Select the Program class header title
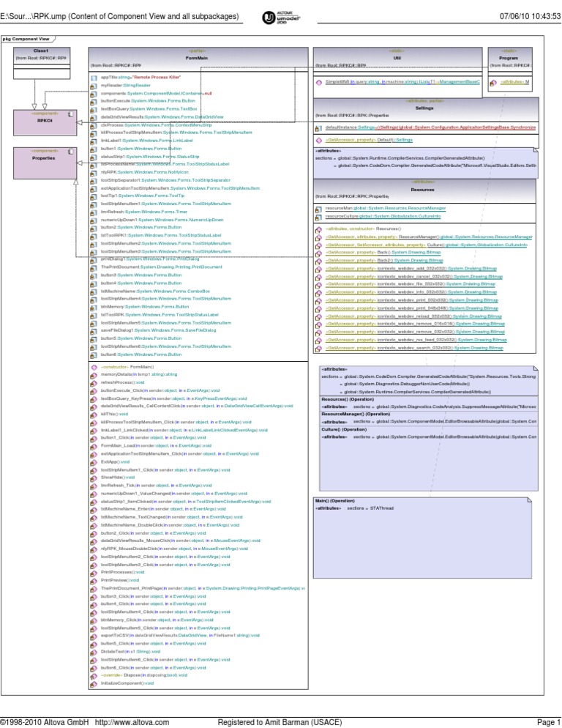Image resolution: width=562 pixels, height=728 pixels. (x=509, y=58)
